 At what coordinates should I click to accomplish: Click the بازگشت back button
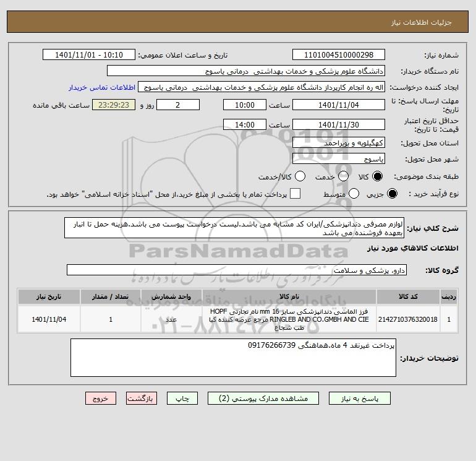tap(142, 399)
